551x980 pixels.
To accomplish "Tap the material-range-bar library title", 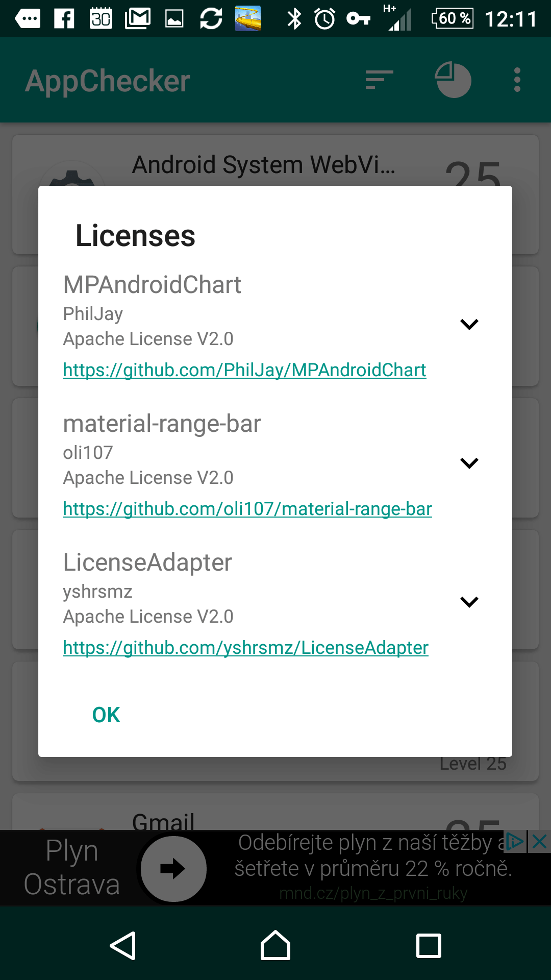I will (x=162, y=424).
